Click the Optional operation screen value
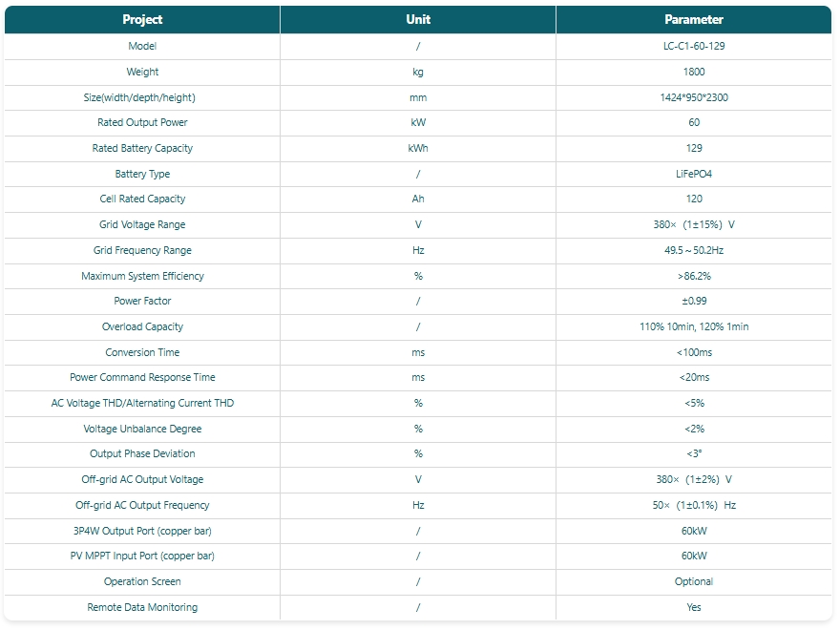Viewport: 840px width, 630px height. [694, 581]
